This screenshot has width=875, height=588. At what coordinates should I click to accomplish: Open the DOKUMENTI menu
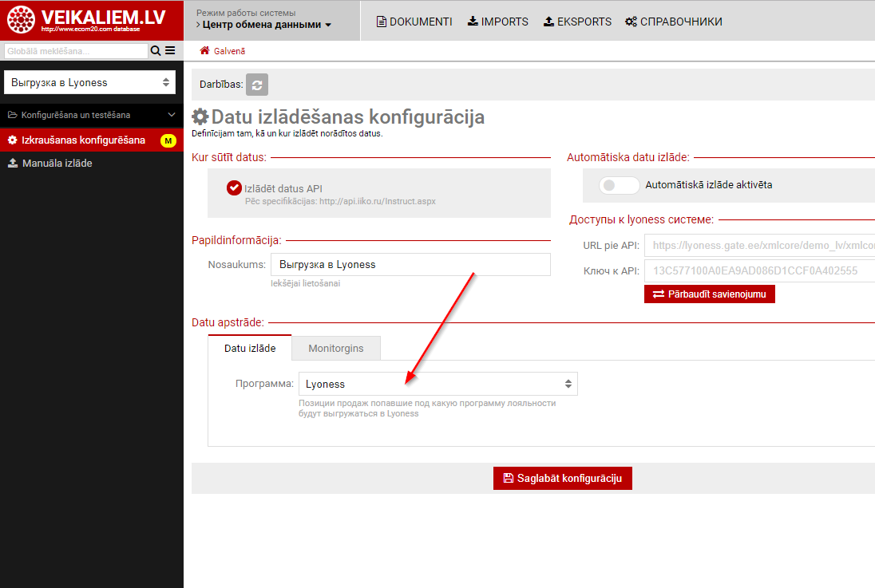tap(414, 22)
